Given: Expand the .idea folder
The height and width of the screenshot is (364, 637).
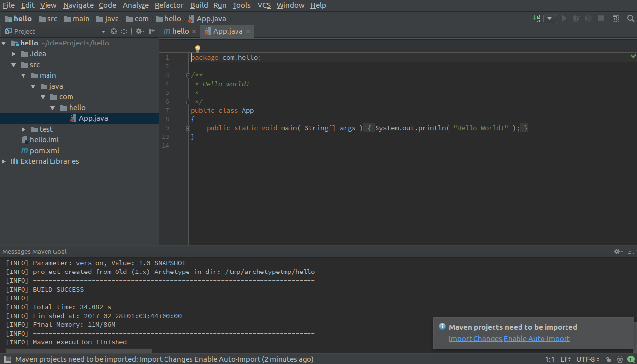Looking at the screenshot, I should tap(14, 54).
